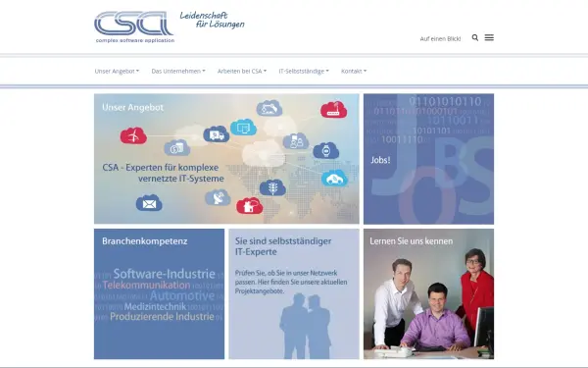Click the red house cloud icon

pyautogui.click(x=249, y=205)
